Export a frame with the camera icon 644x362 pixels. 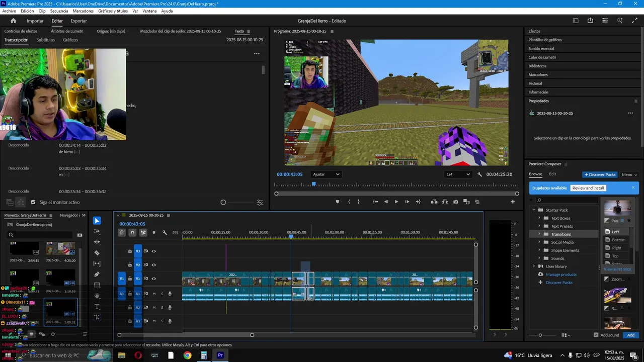(x=456, y=202)
